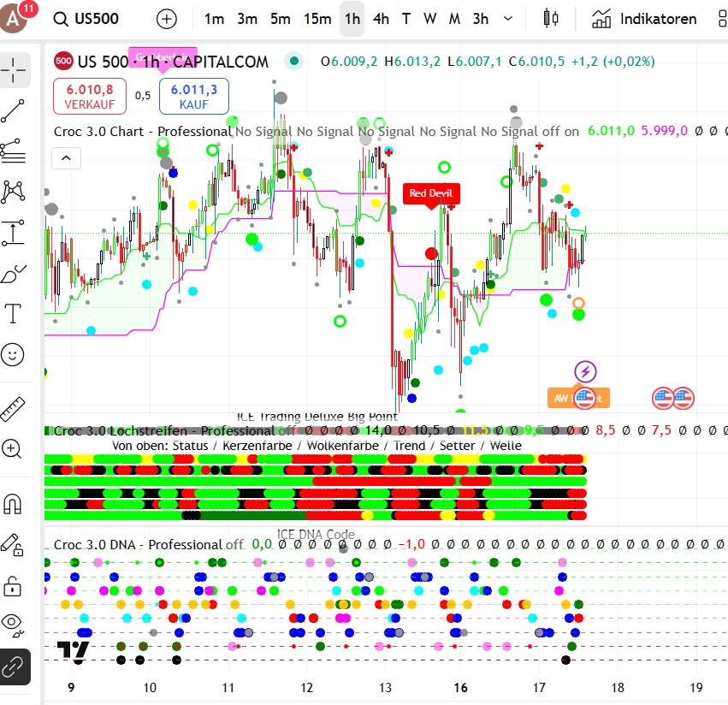Toggle lock all drawings padlock
Screen dimensions: 728x705
15,586
